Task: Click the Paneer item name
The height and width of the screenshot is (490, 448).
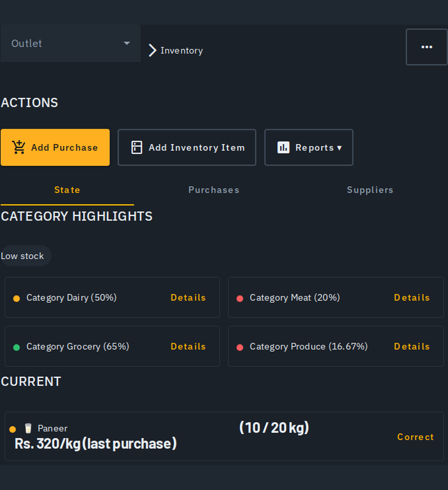Action: [x=52, y=428]
